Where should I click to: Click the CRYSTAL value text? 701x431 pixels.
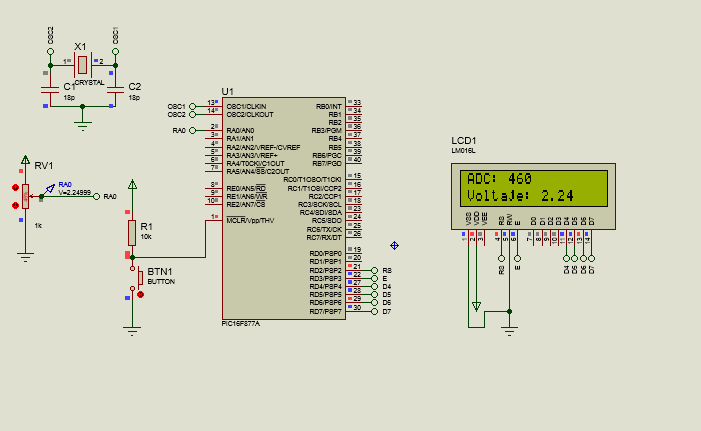click(89, 83)
